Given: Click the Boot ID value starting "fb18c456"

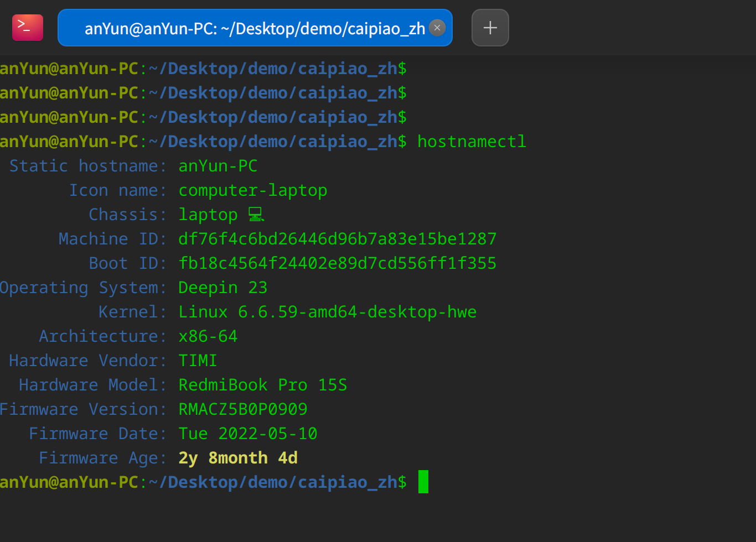Looking at the screenshot, I should tap(338, 263).
